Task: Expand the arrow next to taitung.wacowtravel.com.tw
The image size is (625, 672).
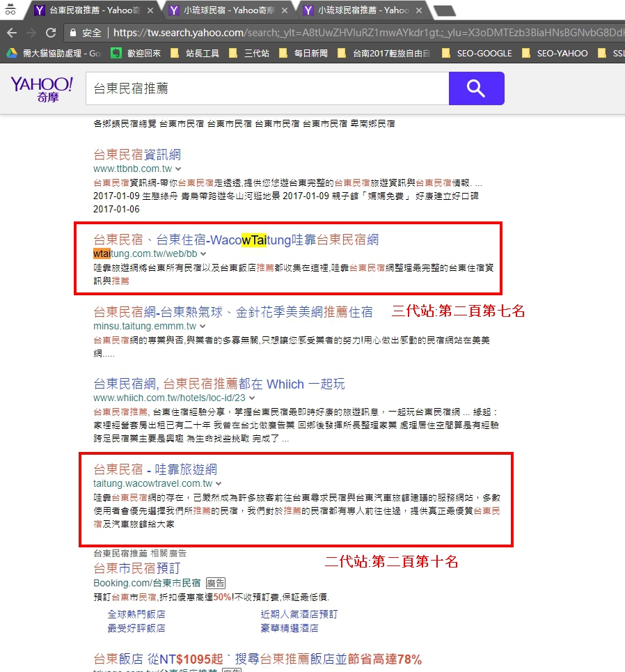Action: 219,484
